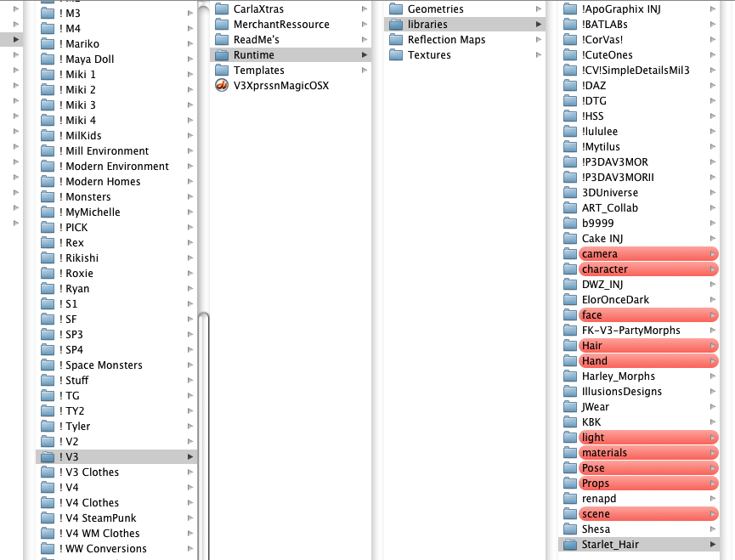The width and height of the screenshot is (735, 560).
Task: Select the ! MilKids folder
Action: (116, 136)
